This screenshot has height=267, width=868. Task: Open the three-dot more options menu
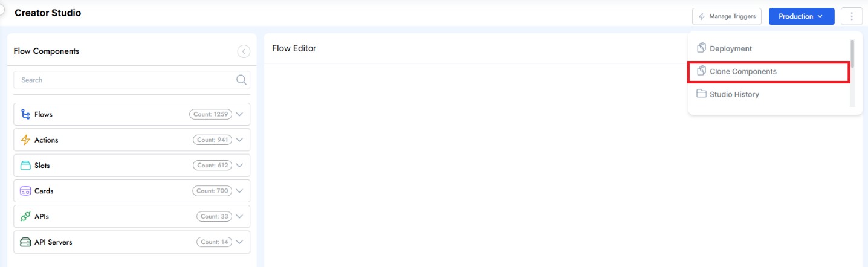point(852,16)
